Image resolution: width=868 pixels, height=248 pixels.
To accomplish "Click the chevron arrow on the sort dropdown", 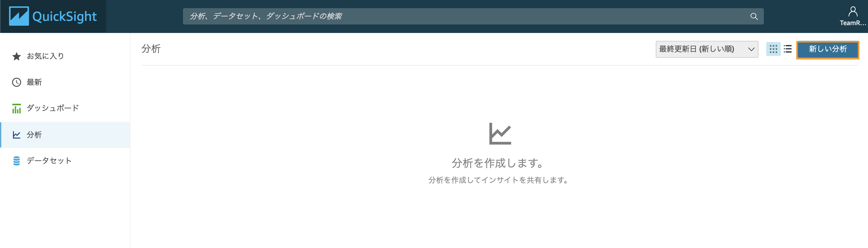I will (751, 49).
